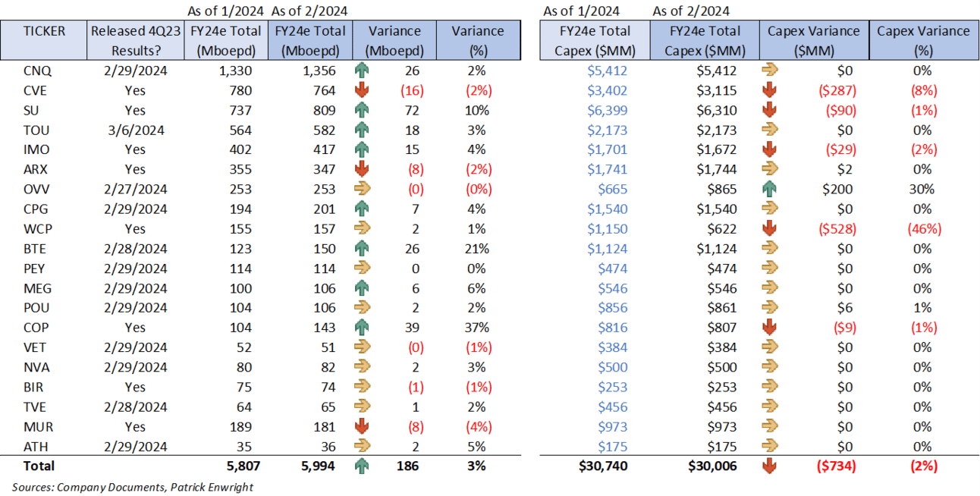Viewport: 980px width, 496px height.
Task: Select IMO's green production variance up arrow
Action: click(362, 149)
